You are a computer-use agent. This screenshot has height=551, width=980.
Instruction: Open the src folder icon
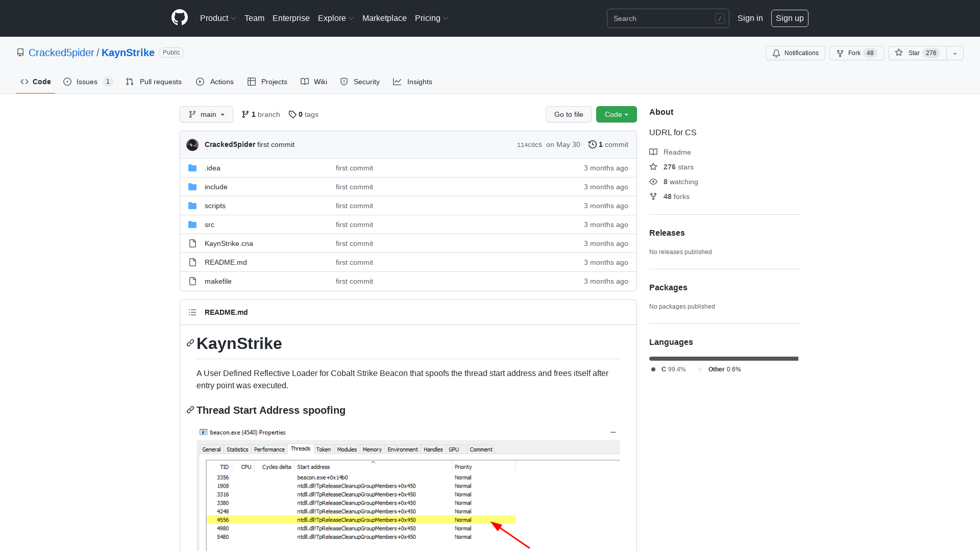click(192, 224)
